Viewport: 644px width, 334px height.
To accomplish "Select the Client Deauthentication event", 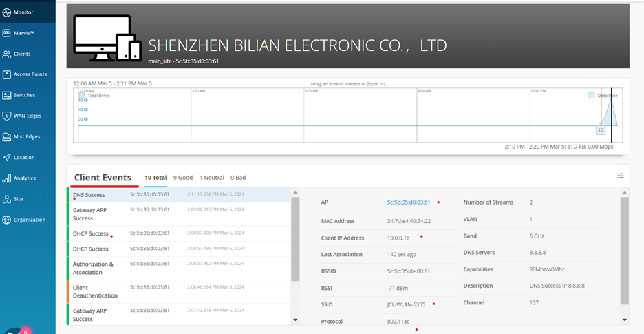I will point(179,291).
